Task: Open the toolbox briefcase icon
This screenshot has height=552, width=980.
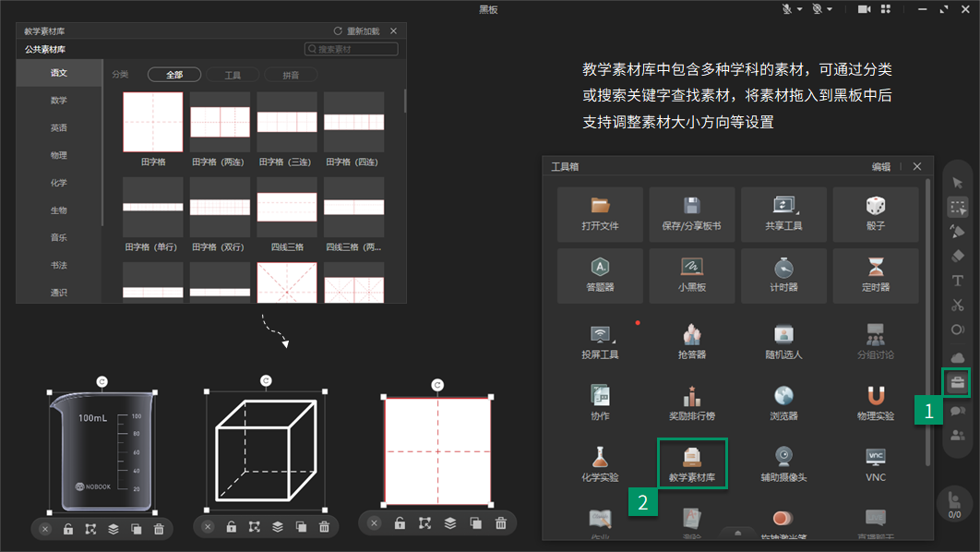Action: 958,382
